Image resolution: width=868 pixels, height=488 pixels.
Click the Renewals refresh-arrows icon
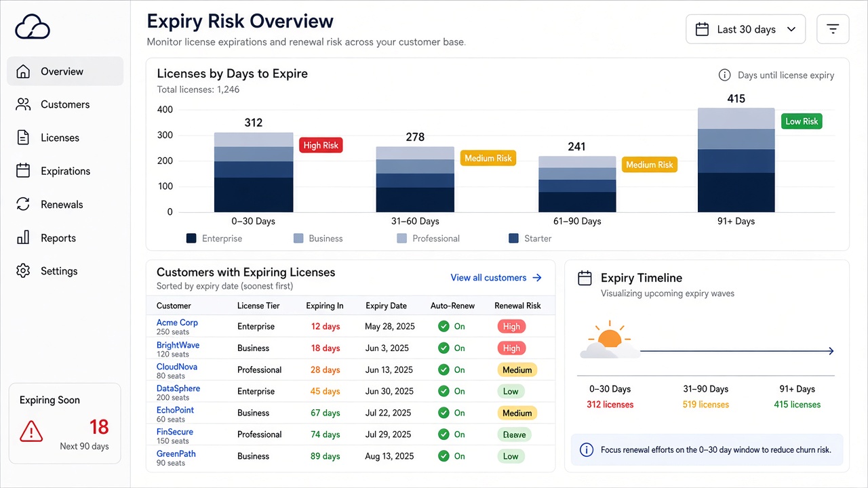pyautogui.click(x=23, y=204)
